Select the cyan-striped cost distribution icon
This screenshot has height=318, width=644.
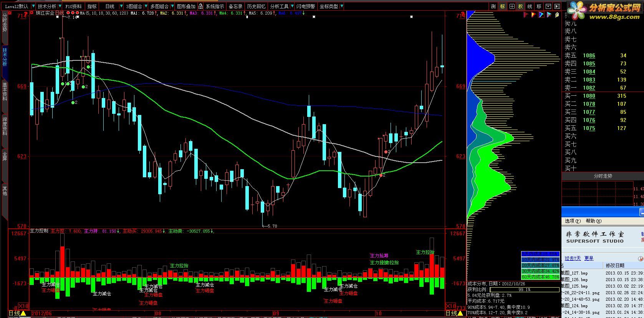click(x=549, y=15)
